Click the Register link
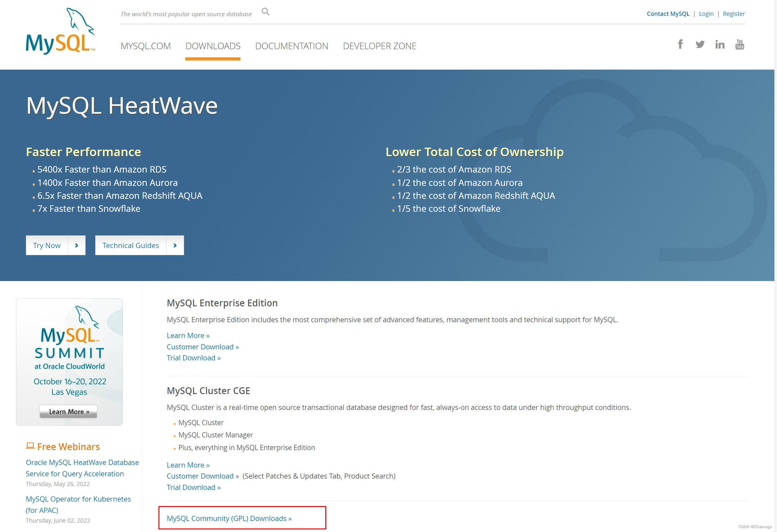 point(734,14)
